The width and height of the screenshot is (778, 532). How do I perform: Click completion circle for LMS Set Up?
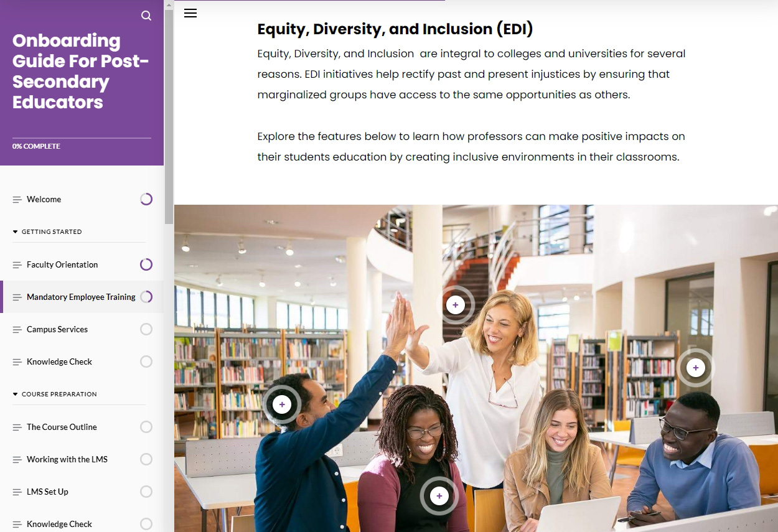click(x=146, y=492)
